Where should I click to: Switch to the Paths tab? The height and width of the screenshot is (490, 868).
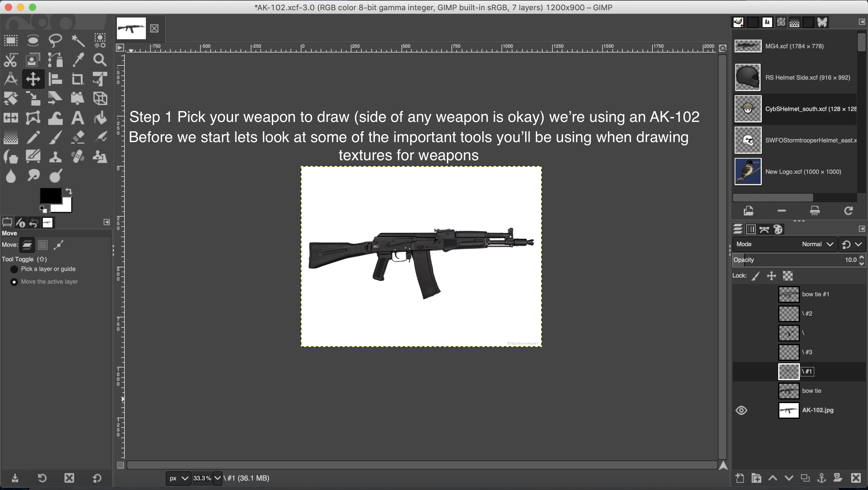pos(764,229)
